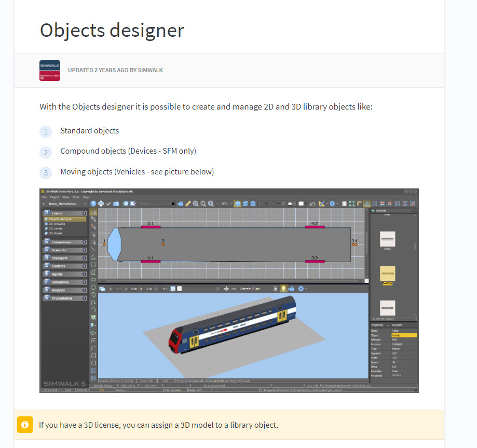477x448 pixels.
Task: Click the black swatch in the objects field
Action: click(x=173, y=203)
